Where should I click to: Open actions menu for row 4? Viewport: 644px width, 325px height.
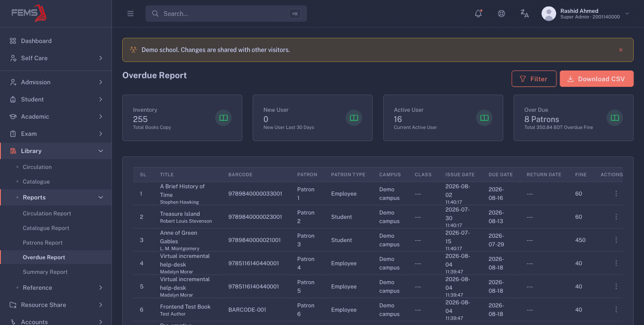[616, 264]
